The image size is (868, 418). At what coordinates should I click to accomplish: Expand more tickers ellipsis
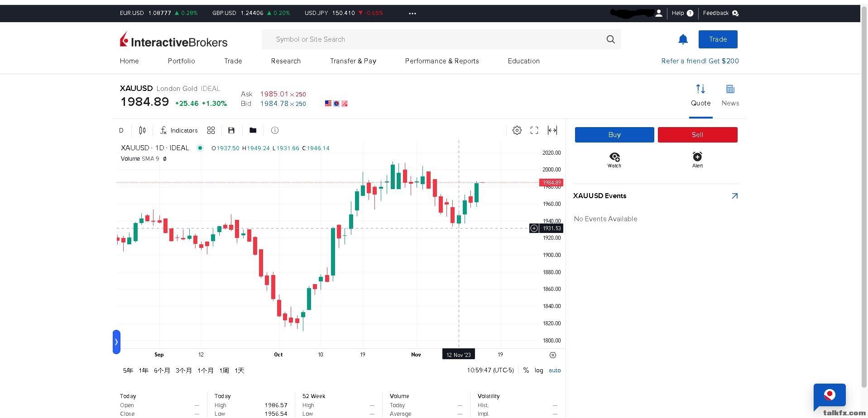[412, 13]
